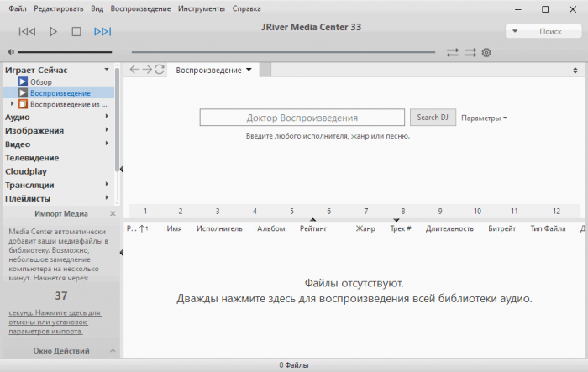Open the Параметры dropdown
This screenshot has height=372, width=588.
483,118
